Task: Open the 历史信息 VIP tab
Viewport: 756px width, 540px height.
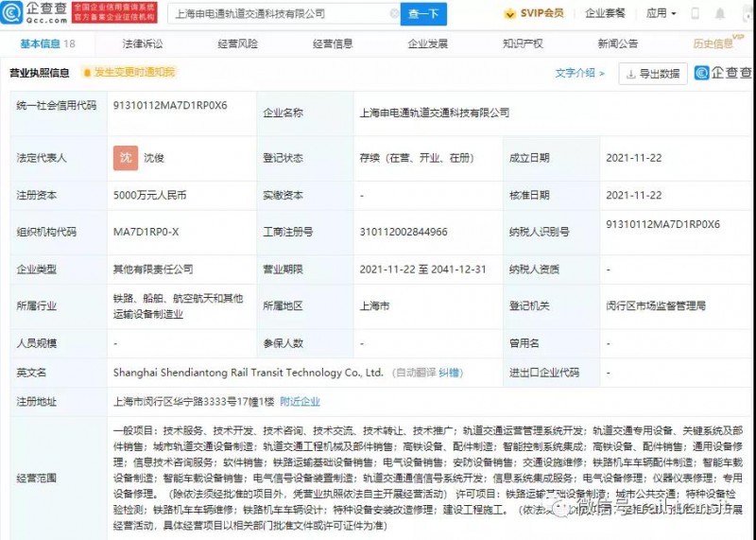Action: pyautogui.click(x=714, y=44)
